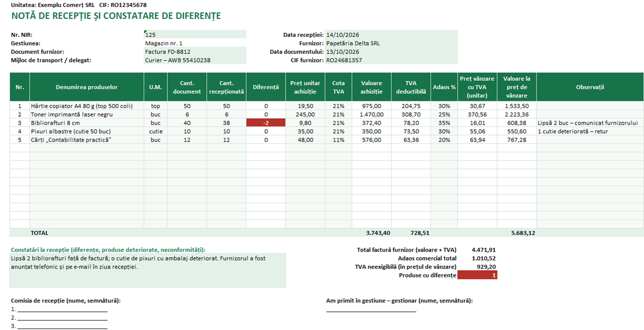Click sale price 63,94 for Cărți
The height and width of the screenshot is (330, 644).
click(477, 140)
